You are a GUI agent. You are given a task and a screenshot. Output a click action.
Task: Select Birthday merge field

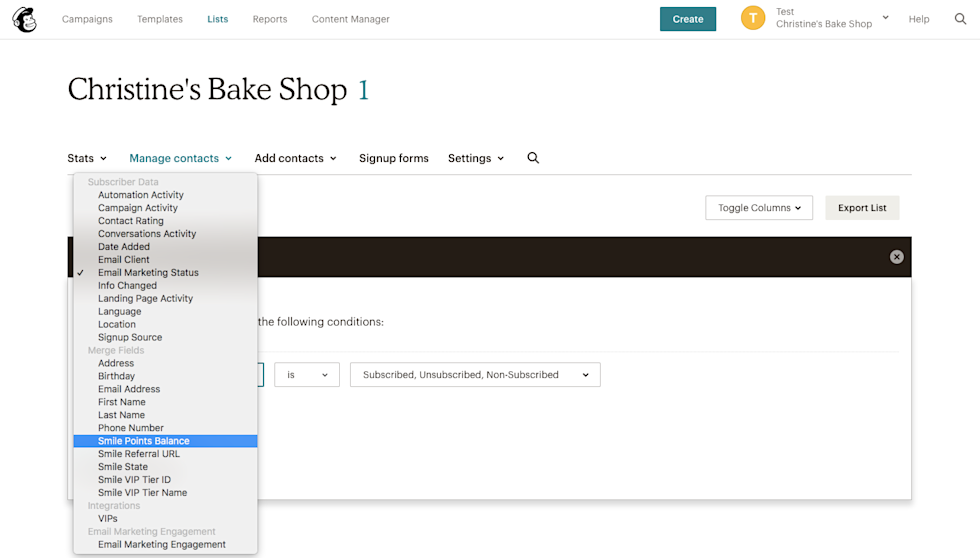coord(165,376)
